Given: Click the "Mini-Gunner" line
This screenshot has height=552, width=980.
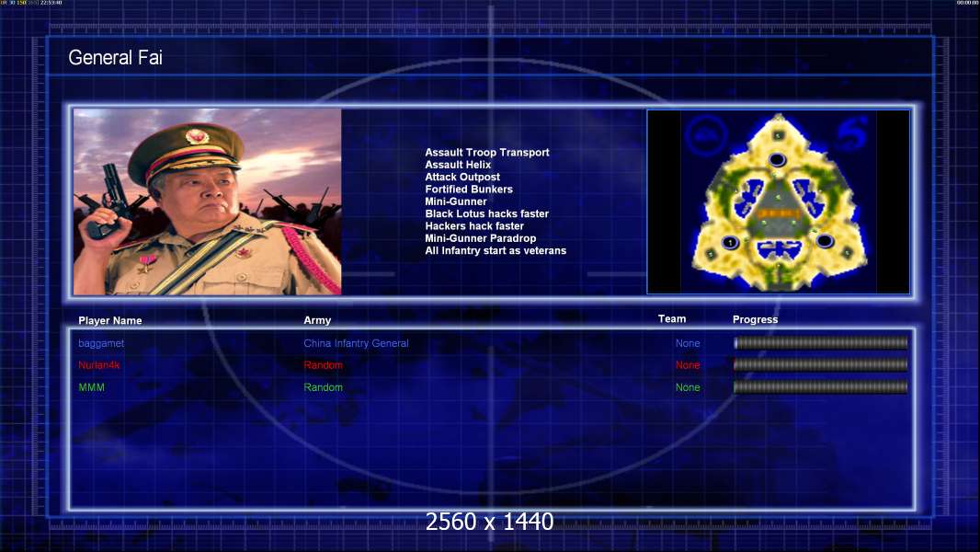Looking at the screenshot, I should 456,201.
